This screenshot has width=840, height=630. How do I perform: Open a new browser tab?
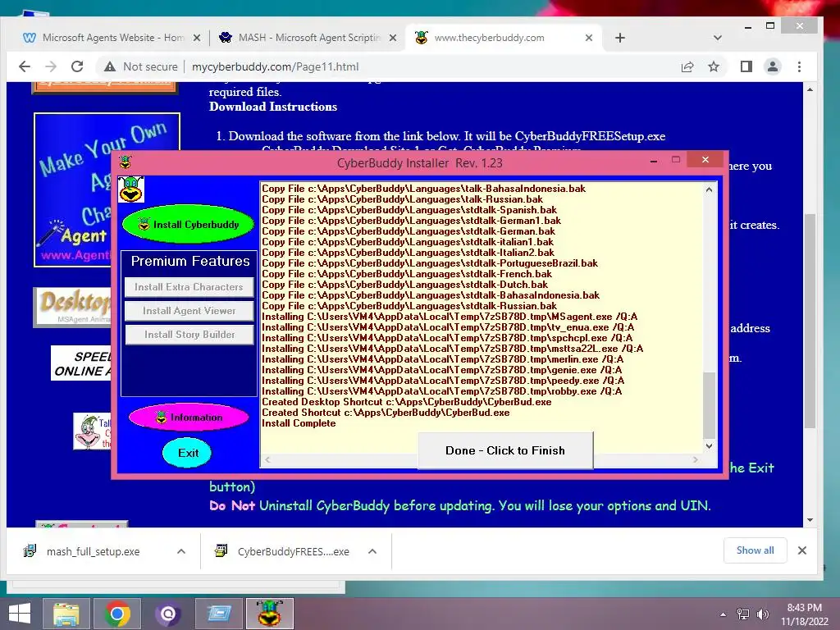coord(620,38)
